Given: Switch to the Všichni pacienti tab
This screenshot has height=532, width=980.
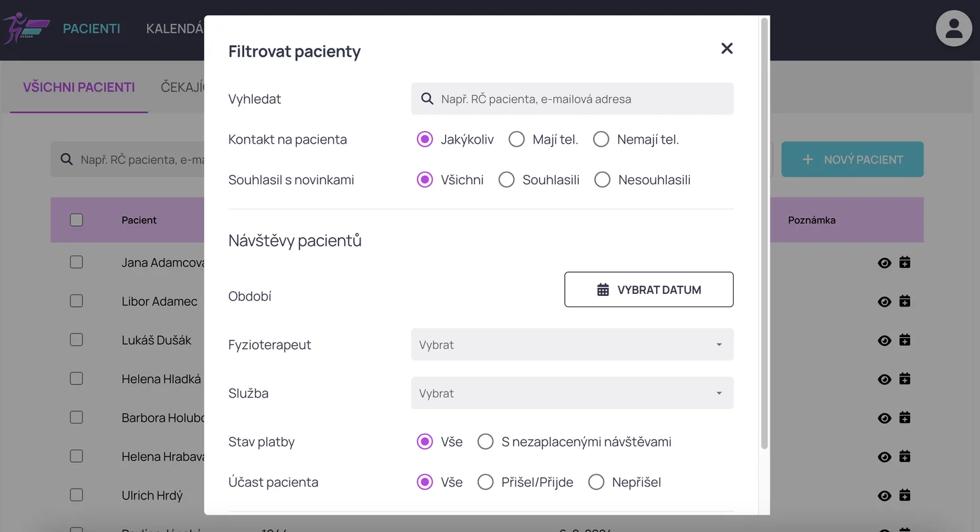Looking at the screenshot, I should [x=79, y=87].
